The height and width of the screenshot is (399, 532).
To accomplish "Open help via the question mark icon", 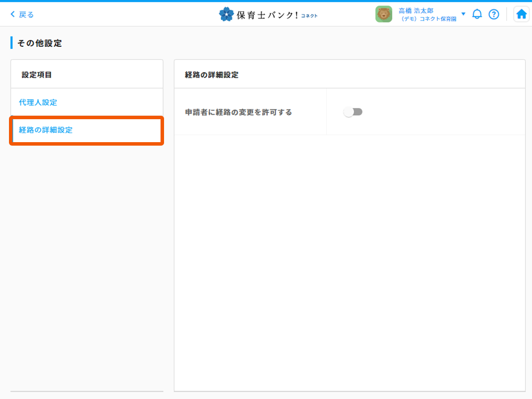I will pyautogui.click(x=494, y=14).
